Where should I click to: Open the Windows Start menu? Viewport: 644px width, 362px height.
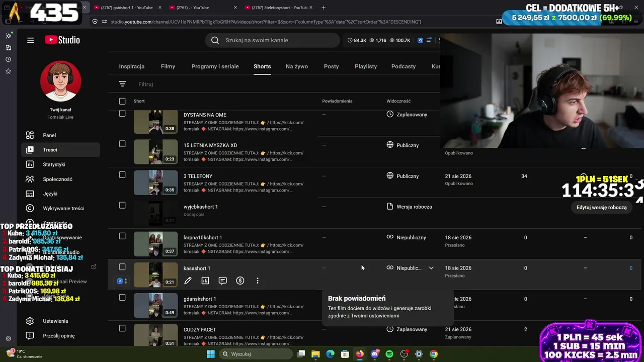tap(211, 354)
